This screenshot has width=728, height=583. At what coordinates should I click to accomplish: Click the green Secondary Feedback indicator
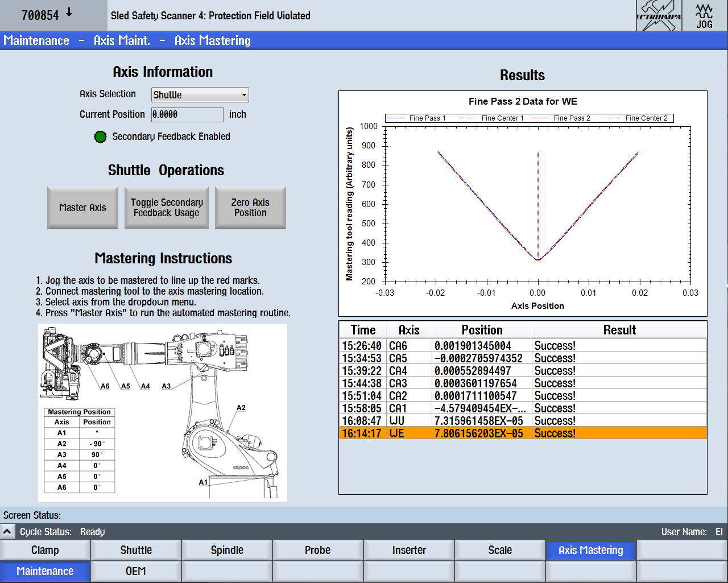[100, 137]
